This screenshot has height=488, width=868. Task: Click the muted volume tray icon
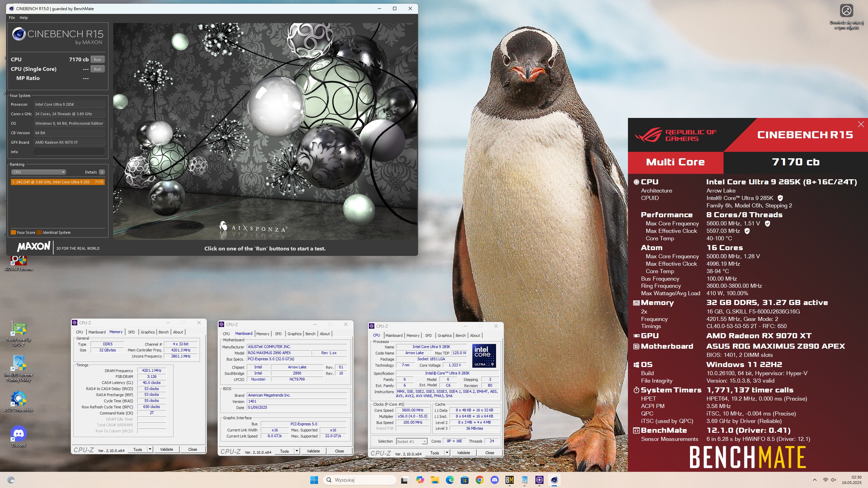834,480
